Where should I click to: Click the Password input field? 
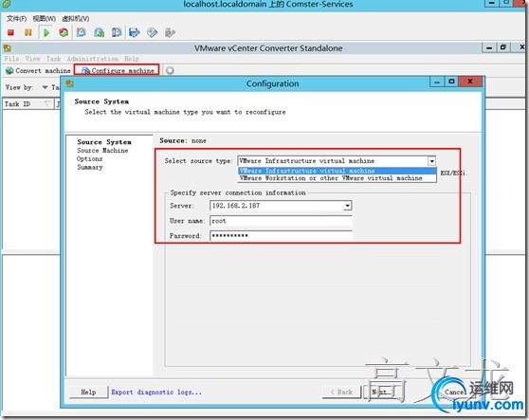click(281, 236)
